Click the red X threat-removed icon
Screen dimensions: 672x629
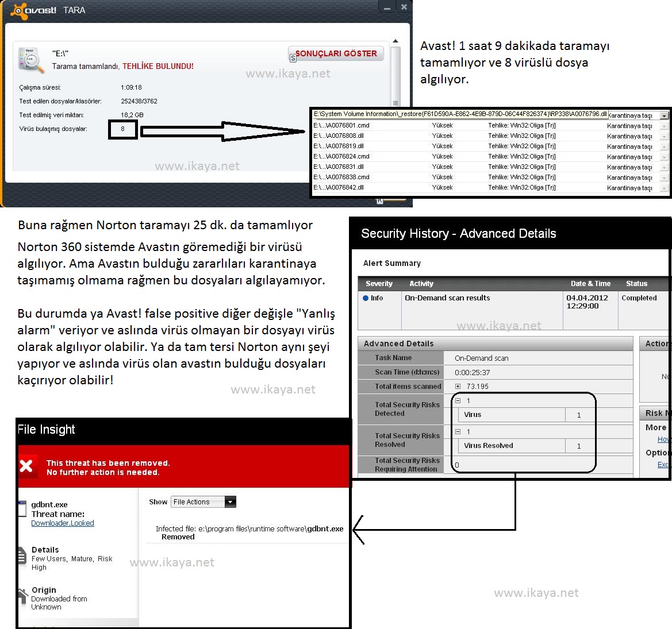pyautogui.click(x=26, y=466)
